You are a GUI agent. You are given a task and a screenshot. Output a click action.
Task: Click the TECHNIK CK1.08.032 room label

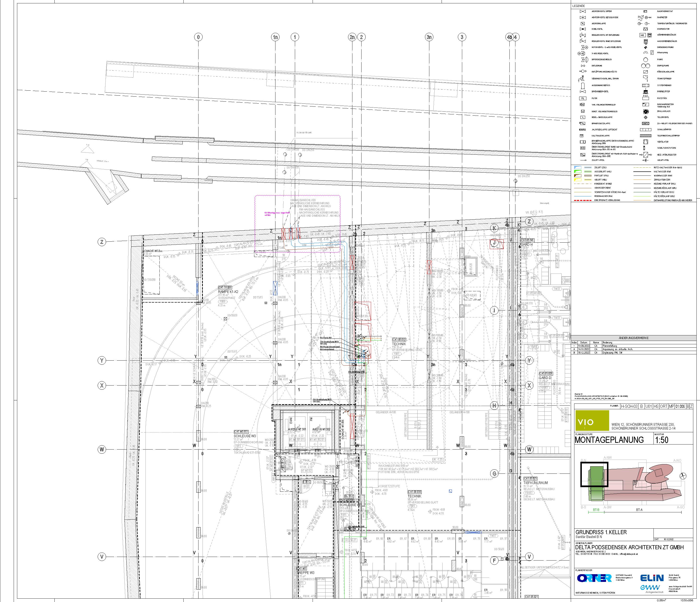point(399,344)
